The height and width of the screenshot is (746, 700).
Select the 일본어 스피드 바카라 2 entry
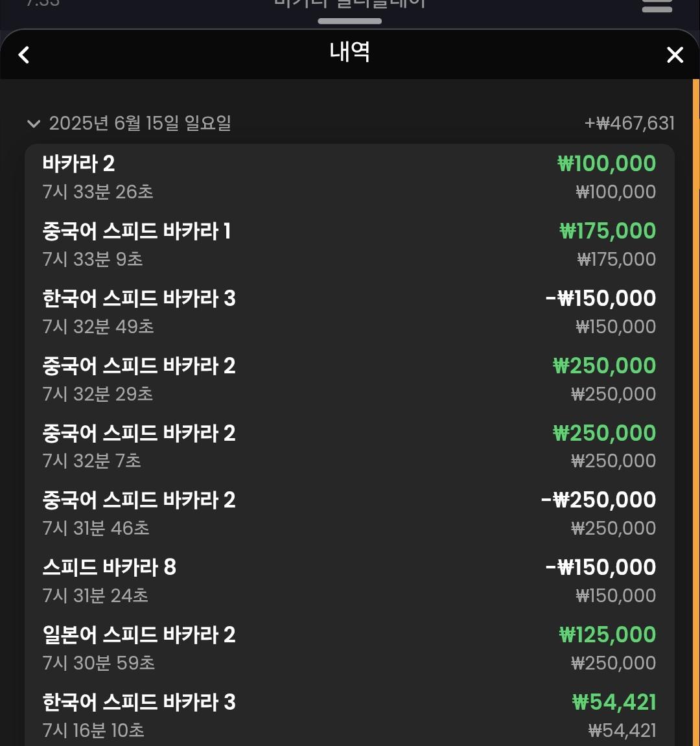pos(350,649)
